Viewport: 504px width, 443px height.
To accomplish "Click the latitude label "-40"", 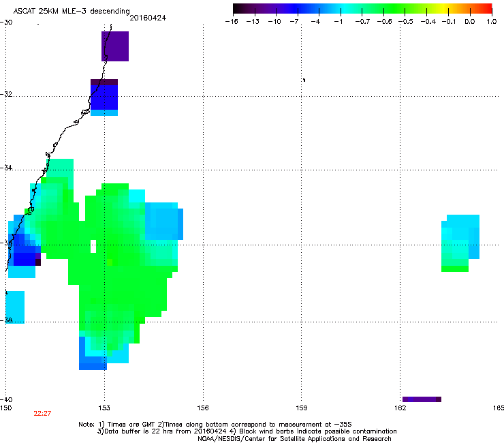I will [x=6, y=399].
